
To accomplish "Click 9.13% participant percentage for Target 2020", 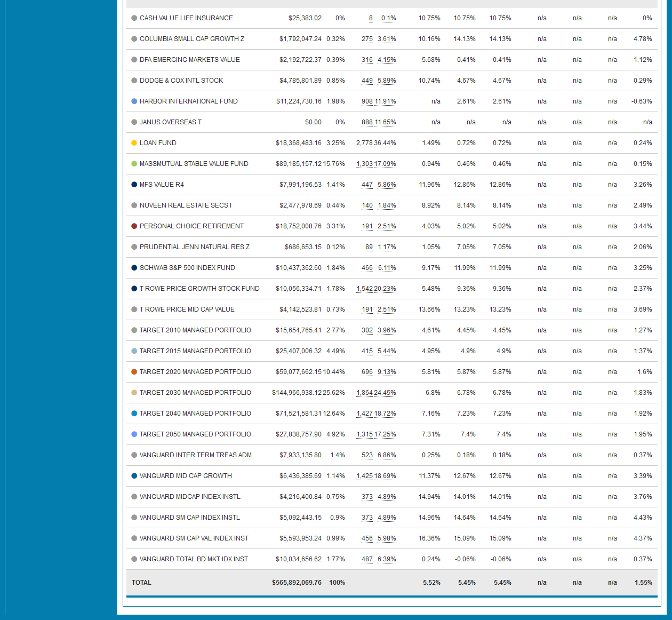I will [387, 372].
